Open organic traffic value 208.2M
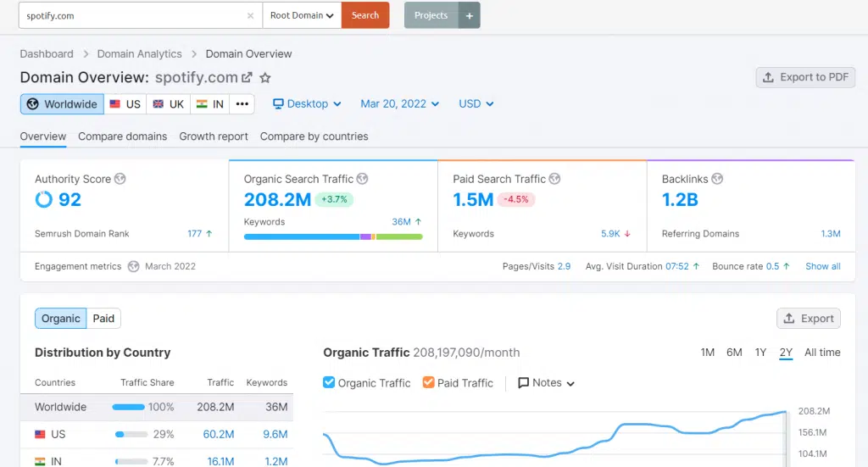 (277, 199)
